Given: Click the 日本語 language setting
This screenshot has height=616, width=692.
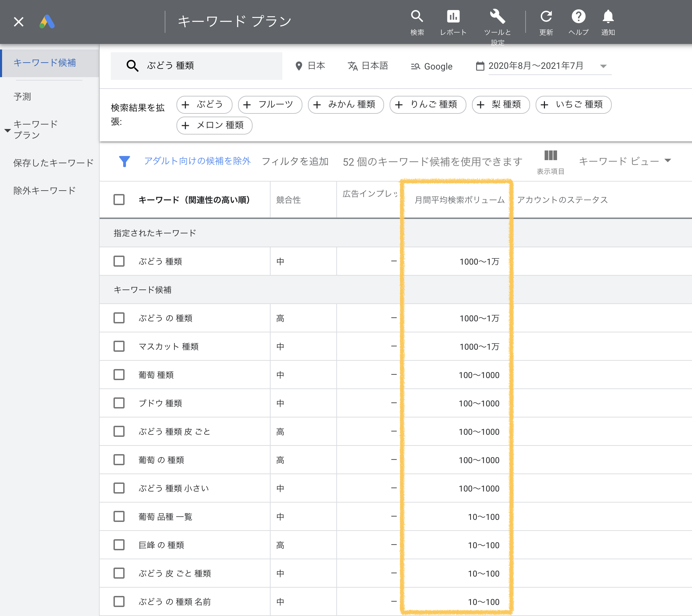Looking at the screenshot, I should (x=367, y=66).
